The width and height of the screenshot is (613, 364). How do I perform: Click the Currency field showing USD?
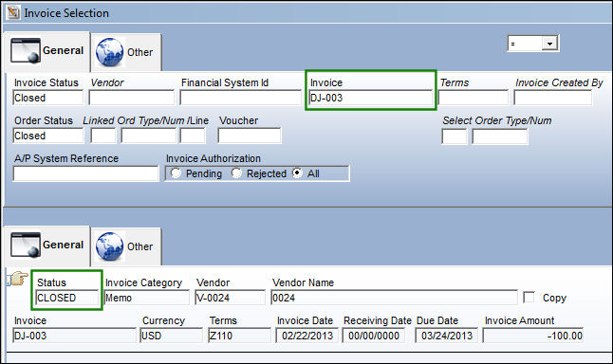(x=171, y=336)
